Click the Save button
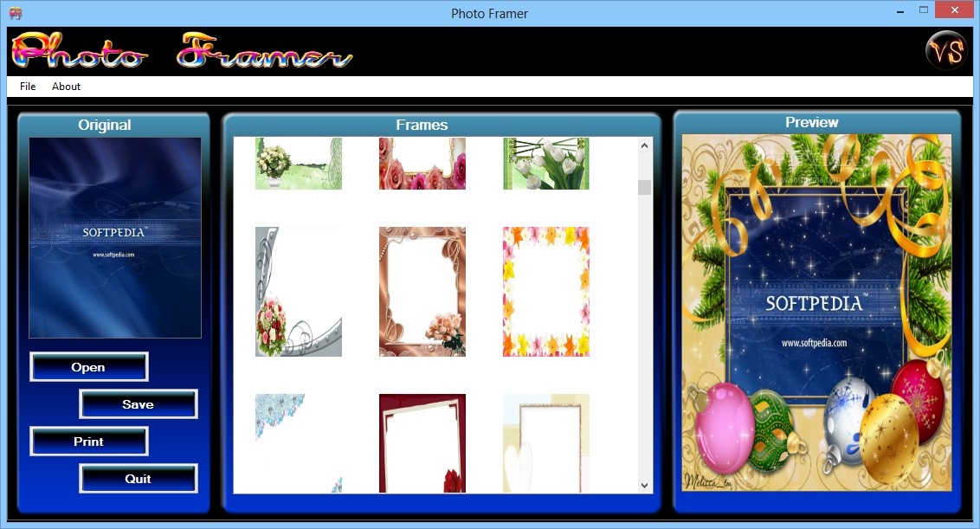This screenshot has width=980, height=529. pyautogui.click(x=139, y=404)
